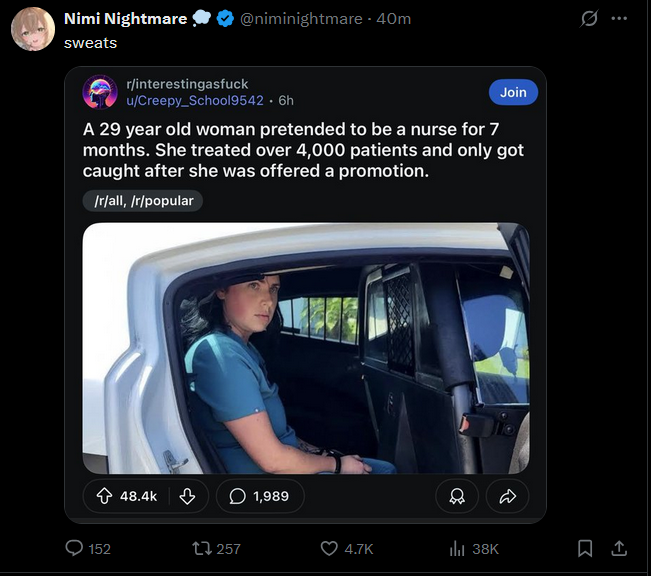The height and width of the screenshot is (576, 651).
Task: Open the 40m tweet timestamp
Action: [x=393, y=19]
